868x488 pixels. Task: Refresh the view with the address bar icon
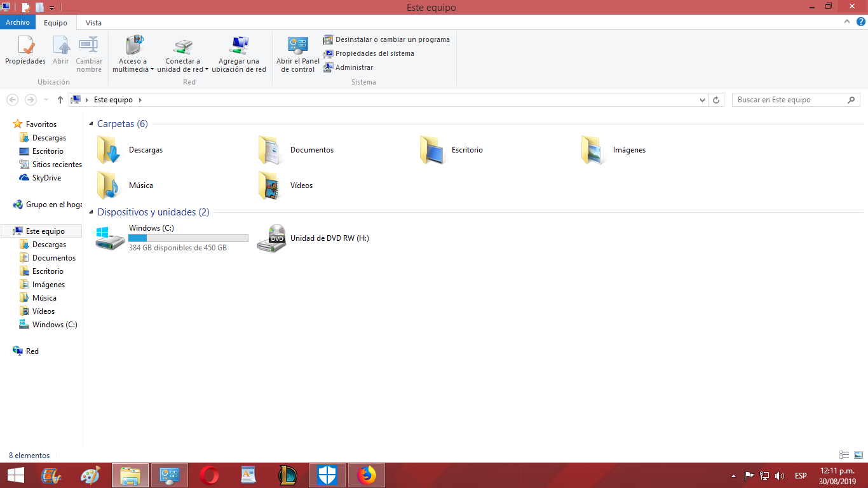pos(716,100)
